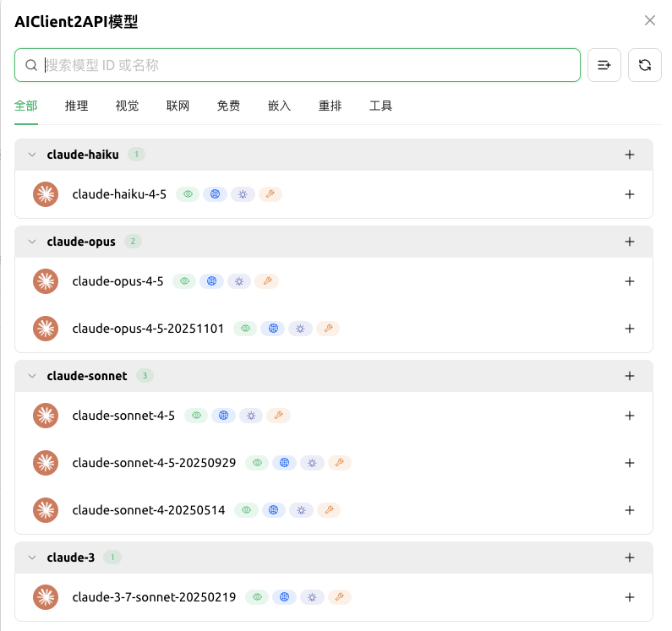
Task: Switch to the 推理 tab
Action: (x=76, y=106)
